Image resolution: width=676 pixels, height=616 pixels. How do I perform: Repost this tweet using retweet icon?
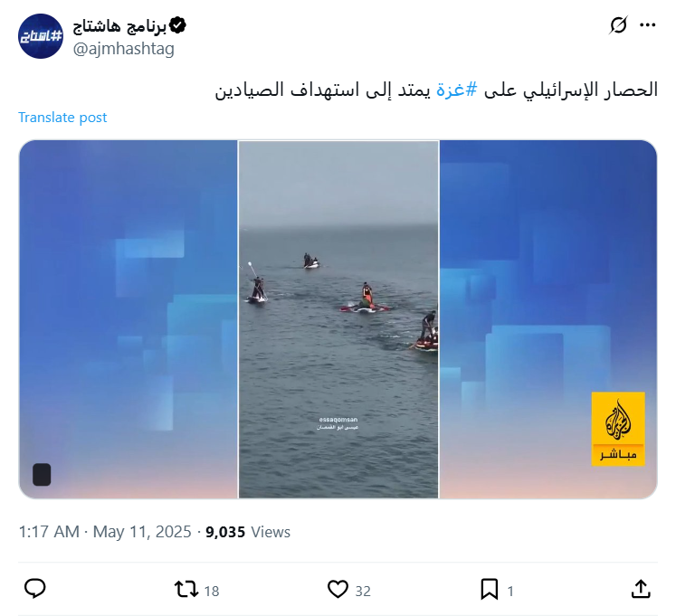click(186, 589)
